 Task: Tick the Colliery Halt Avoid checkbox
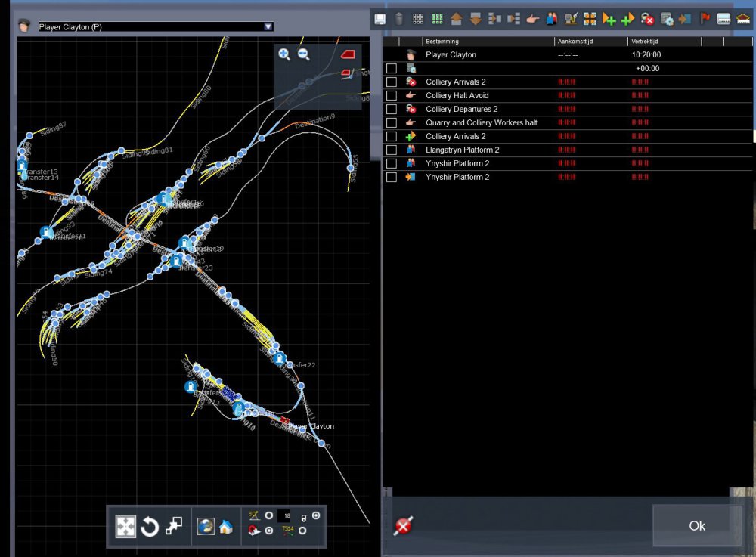tap(392, 96)
